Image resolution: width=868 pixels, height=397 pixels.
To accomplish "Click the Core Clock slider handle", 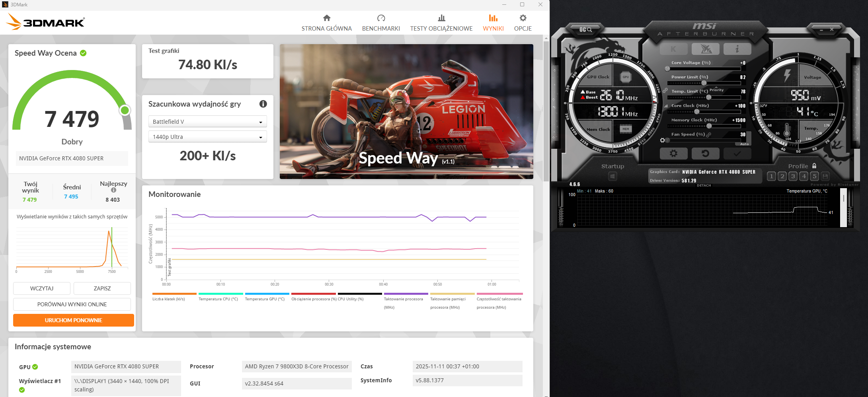I will coord(696,112).
